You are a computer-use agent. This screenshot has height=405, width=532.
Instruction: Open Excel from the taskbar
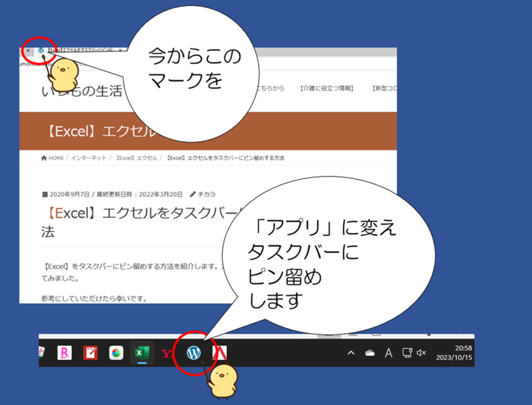tap(142, 353)
